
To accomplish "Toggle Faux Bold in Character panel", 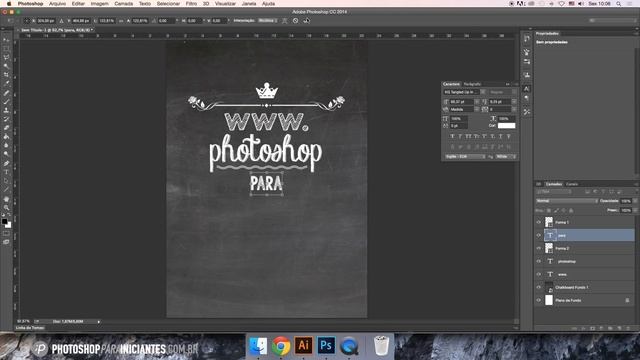I will 452,136.
